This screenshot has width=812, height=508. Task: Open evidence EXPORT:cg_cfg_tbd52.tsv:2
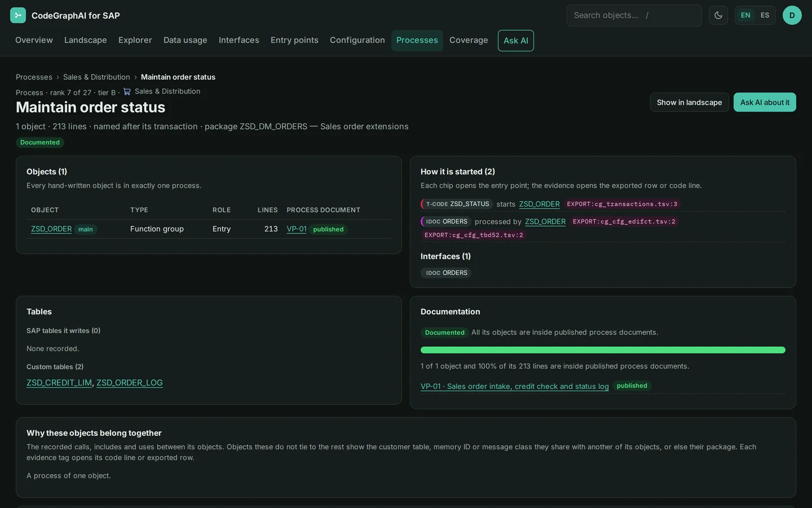[x=474, y=235]
